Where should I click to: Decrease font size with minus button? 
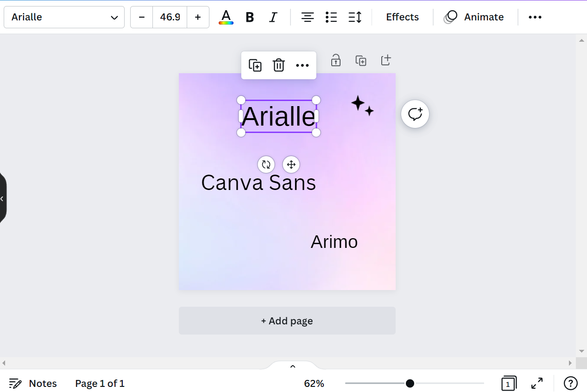142,17
